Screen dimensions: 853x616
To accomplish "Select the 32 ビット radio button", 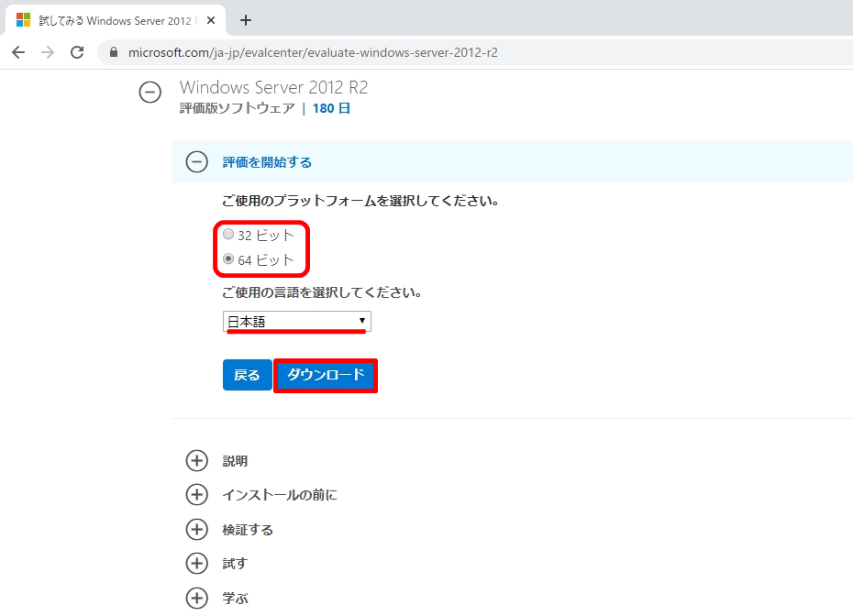I will (228, 235).
